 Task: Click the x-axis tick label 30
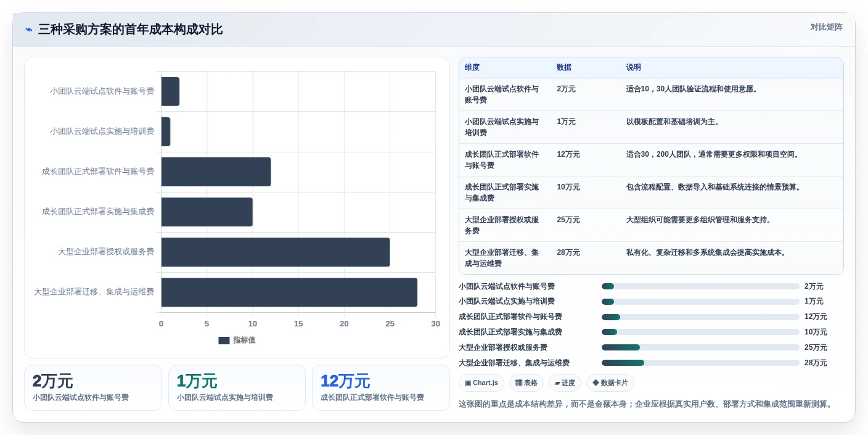(436, 324)
